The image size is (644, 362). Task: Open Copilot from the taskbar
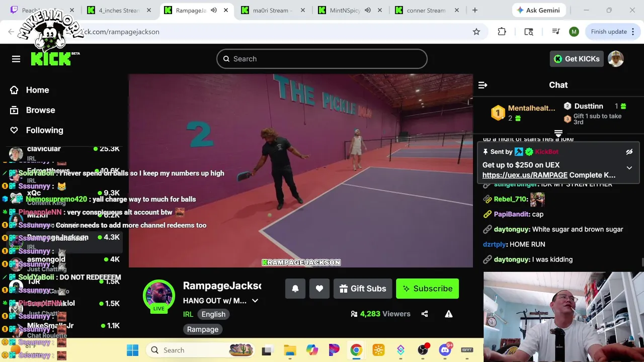pos(312,350)
